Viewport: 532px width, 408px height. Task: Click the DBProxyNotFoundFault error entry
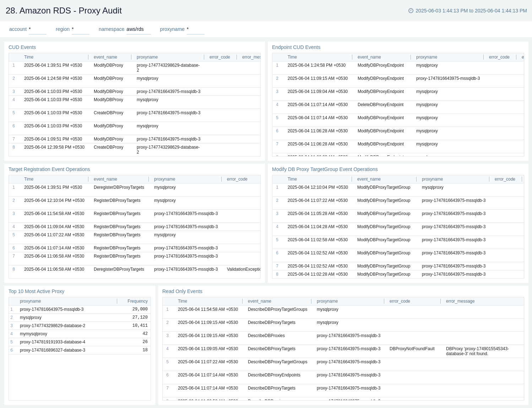click(412, 349)
